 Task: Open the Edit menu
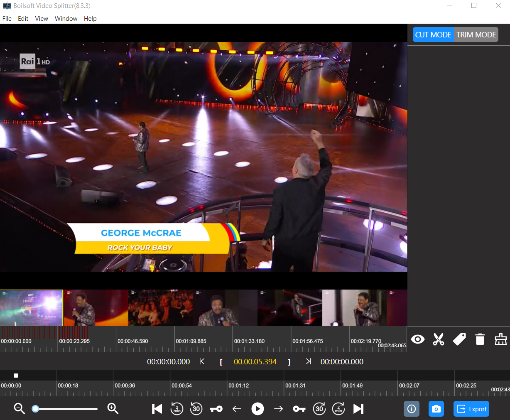[x=23, y=19]
